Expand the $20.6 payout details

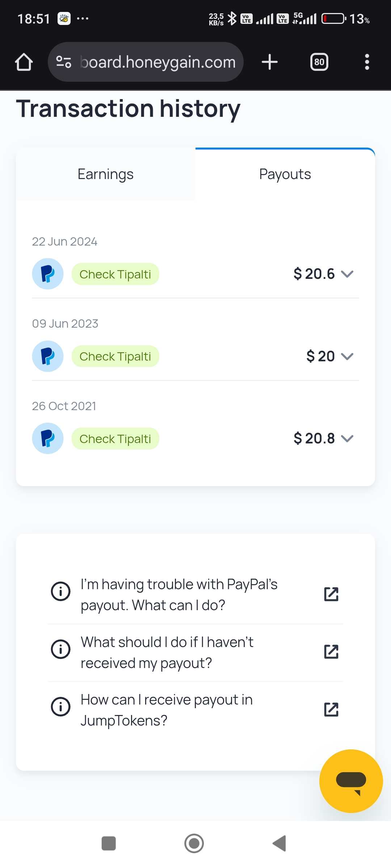(347, 274)
